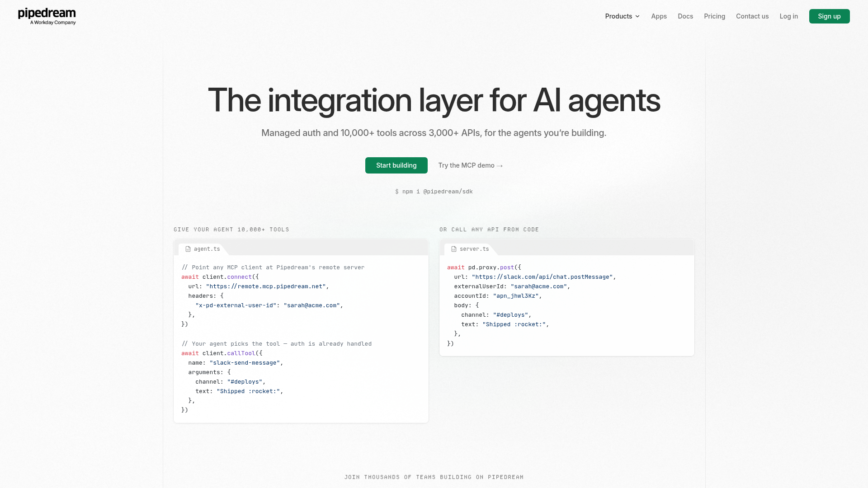Click the "apn_jhwl3Kz" account ID value
Viewport: 868px width, 488px height.
pyautogui.click(x=516, y=296)
